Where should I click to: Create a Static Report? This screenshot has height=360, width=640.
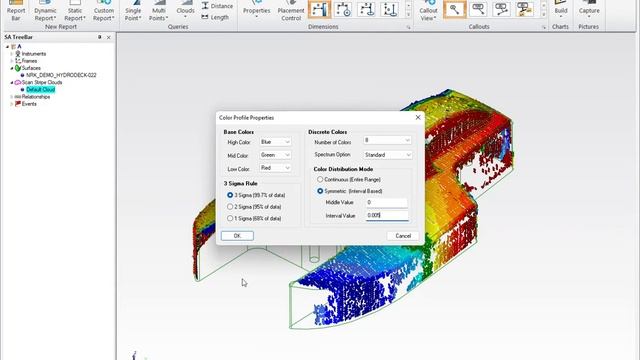pyautogui.click(x=75, y=11)
